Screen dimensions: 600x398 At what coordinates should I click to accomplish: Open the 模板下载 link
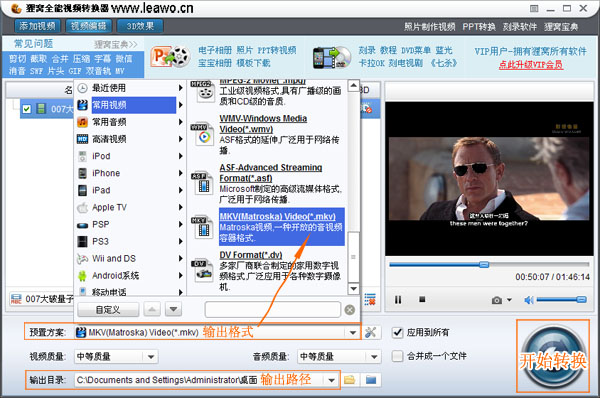[253, 63]
